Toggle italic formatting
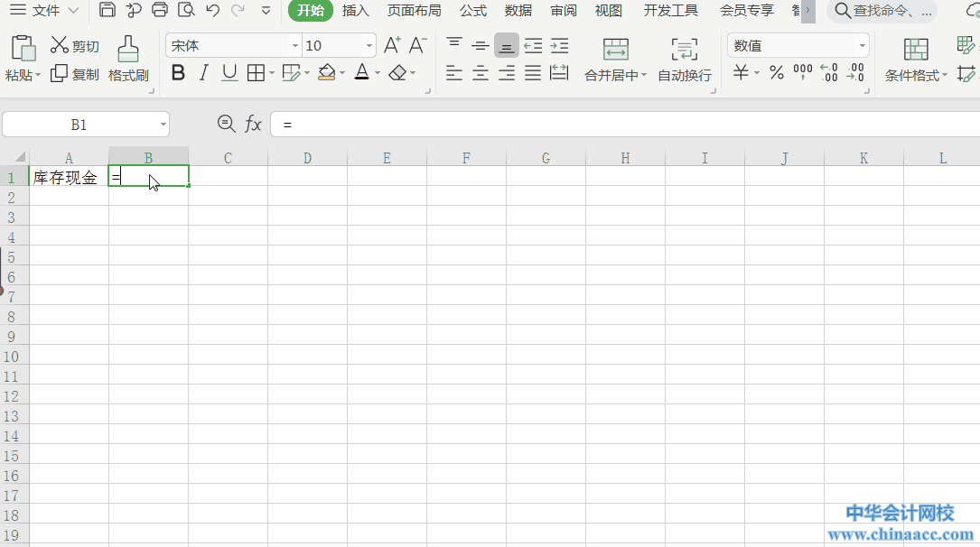Screen dimensions: 980x547 204,73
